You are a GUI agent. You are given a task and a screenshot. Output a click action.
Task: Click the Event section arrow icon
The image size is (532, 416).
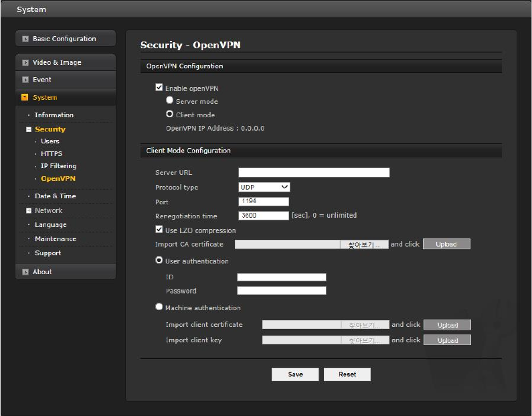[x=25, y=80]
